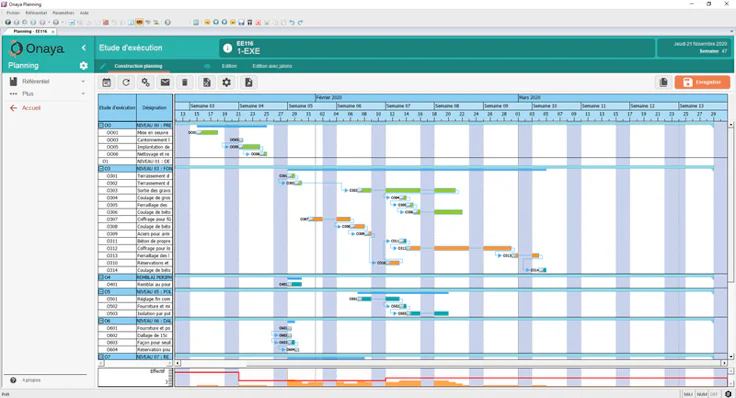
Task: Click the envelope mail icon
Action: click(x=165, y=83)
